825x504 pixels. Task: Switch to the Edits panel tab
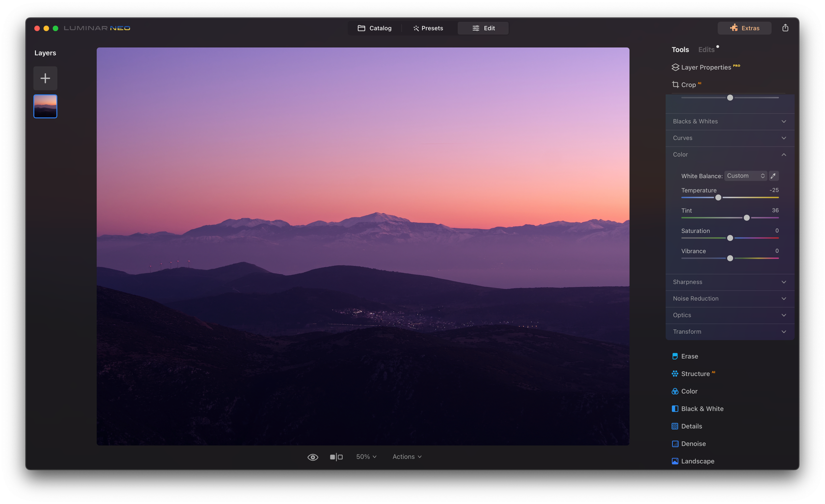click(x=706, y=50)
